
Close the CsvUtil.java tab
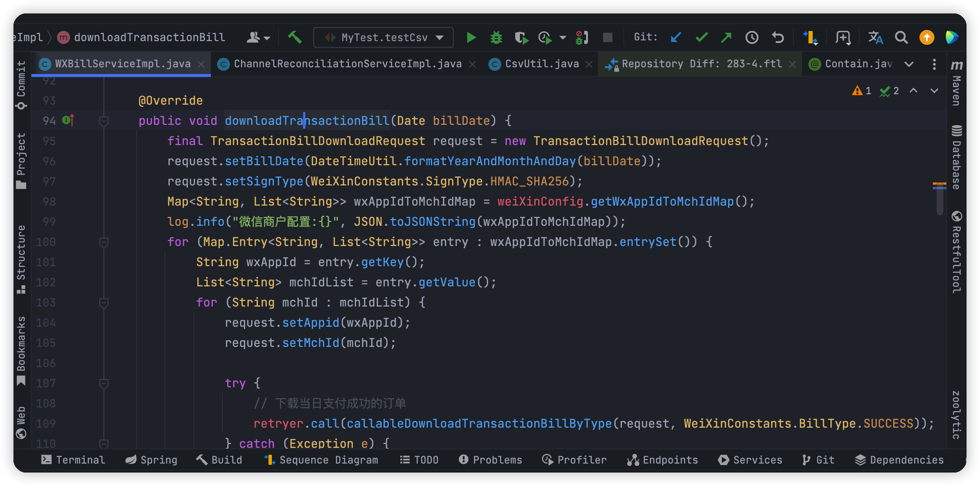click(589, 65)
